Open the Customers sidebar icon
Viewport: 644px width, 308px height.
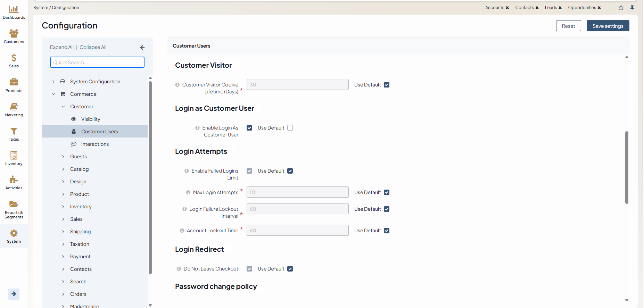pos(14,34)
